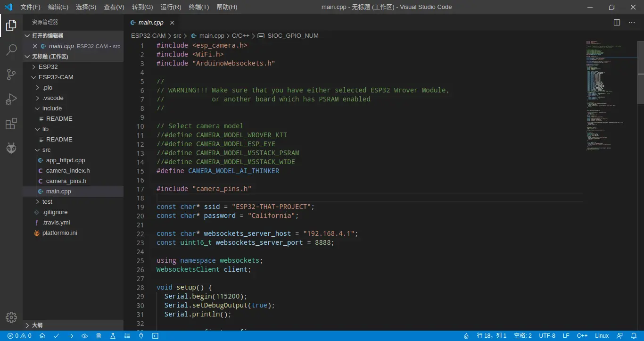Screen dimensions: 644x341
Task: Change indentation setting 空格: 2
Action: pos(523,336)
